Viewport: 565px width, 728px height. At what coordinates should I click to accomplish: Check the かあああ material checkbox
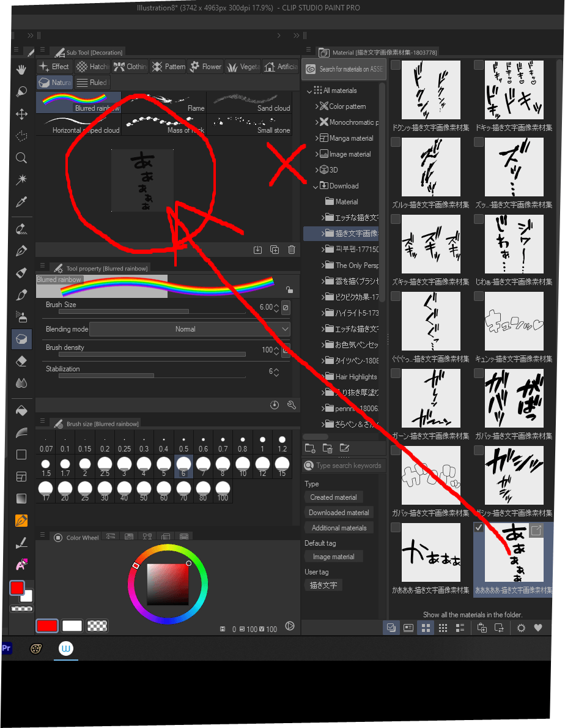(396, 527)
